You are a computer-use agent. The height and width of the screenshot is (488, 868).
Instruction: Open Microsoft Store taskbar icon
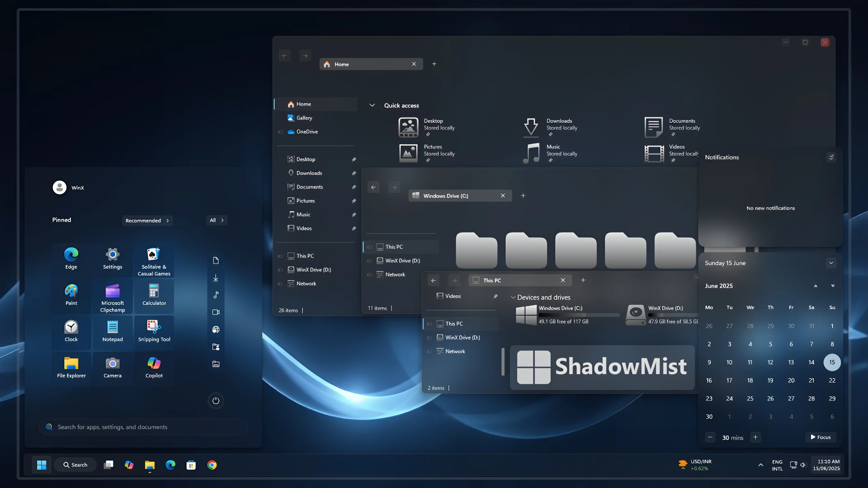(191, 465)
